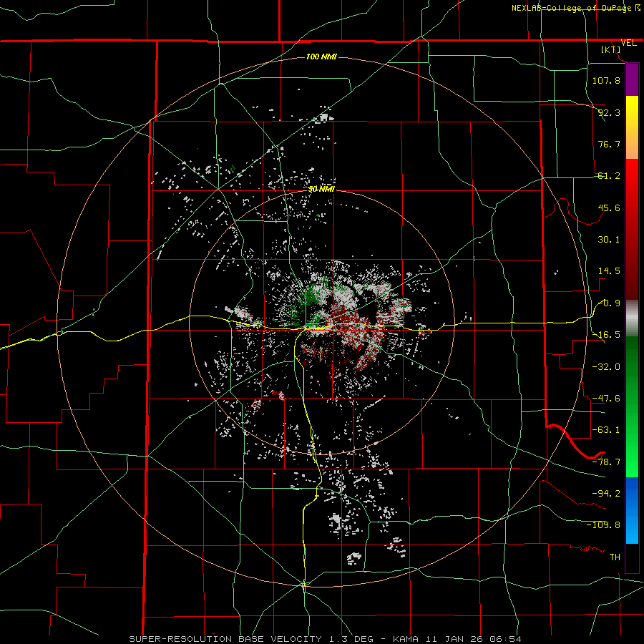Select the -32.0 knot scale value
This screenshot has height=644, width=644.
606,367
